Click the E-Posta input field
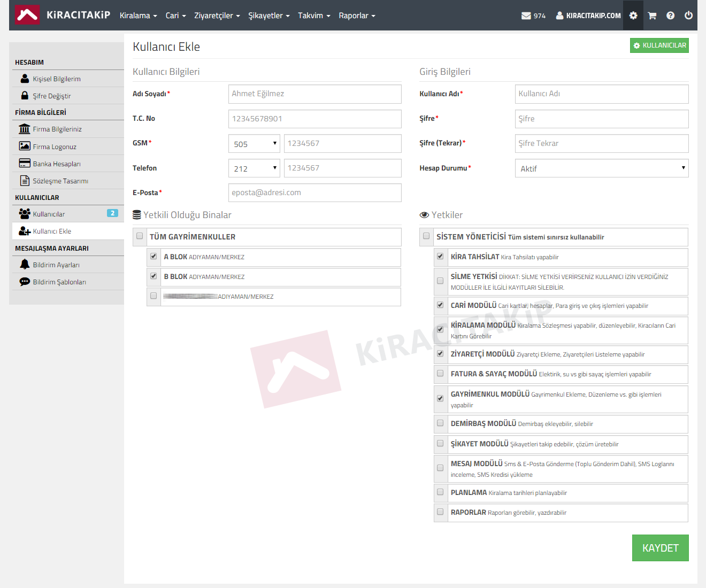The height and width of the screenshot is (588, 706). point(314,192)
